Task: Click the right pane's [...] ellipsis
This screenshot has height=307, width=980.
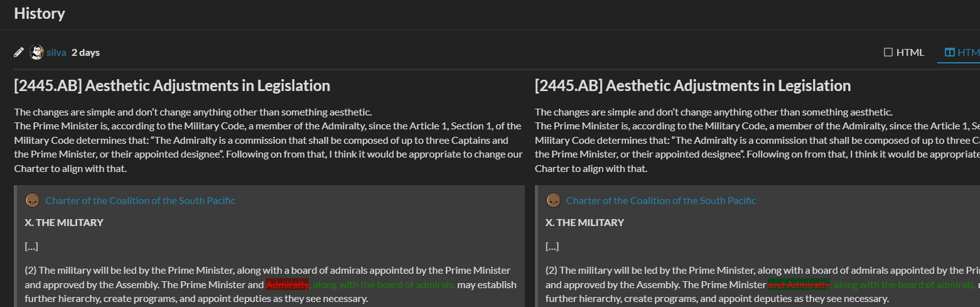Action: (x=552, y=246)
